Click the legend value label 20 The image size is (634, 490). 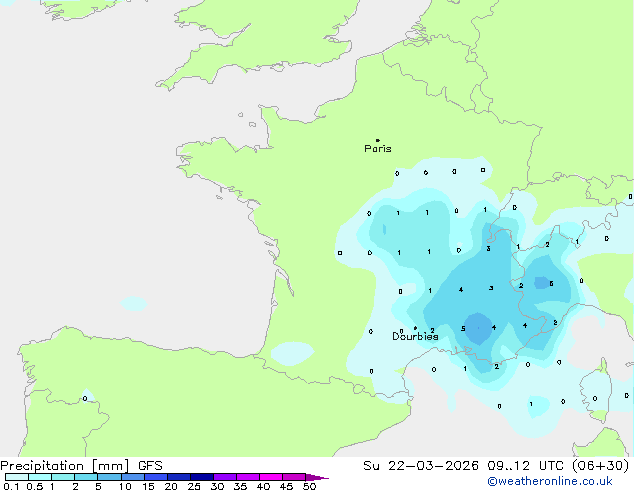click(171, 486)
